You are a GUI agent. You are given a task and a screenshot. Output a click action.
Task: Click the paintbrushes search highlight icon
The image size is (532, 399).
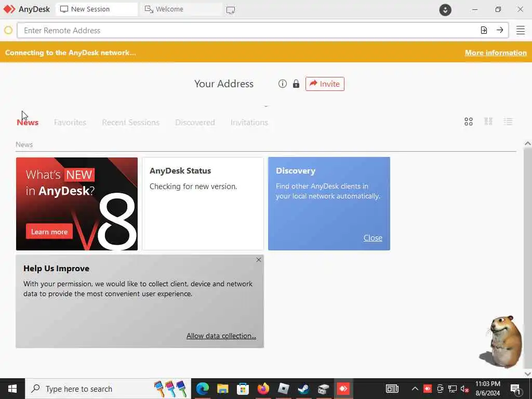pos(170,389)
